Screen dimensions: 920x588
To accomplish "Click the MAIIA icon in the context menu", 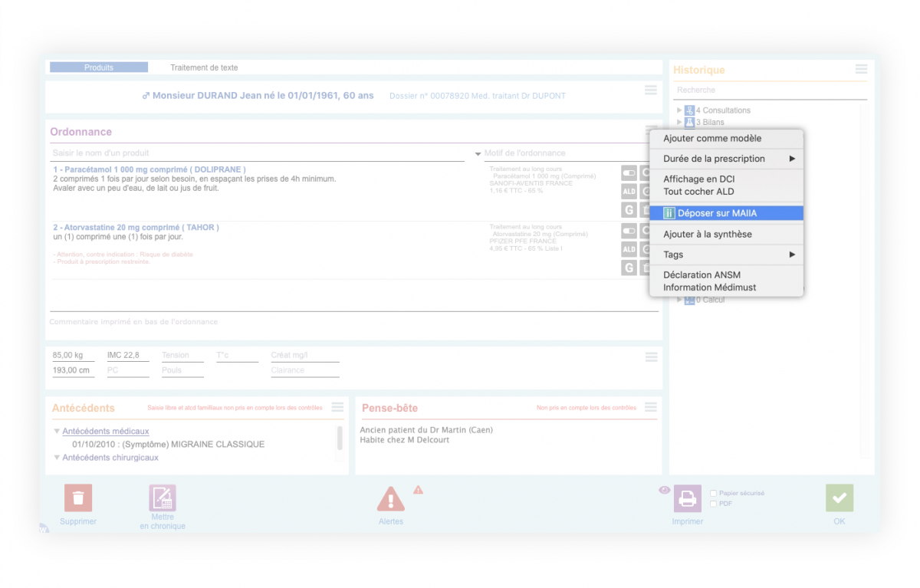I will point(669,213).
